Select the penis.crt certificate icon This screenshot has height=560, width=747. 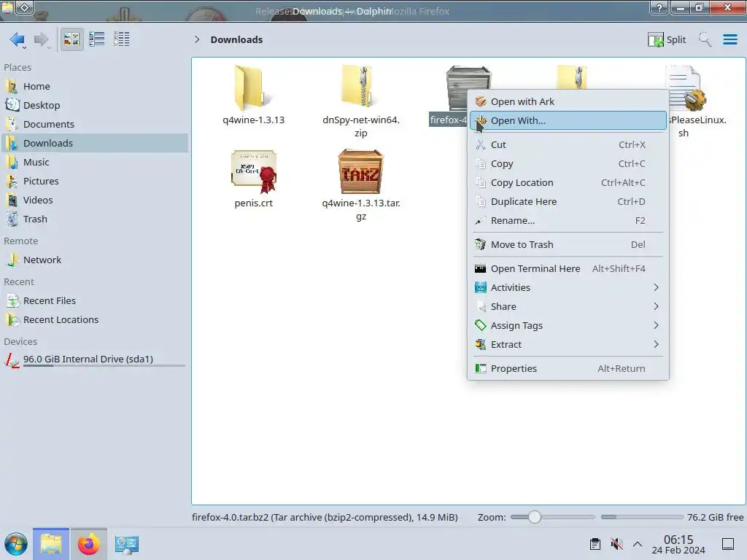253,172
